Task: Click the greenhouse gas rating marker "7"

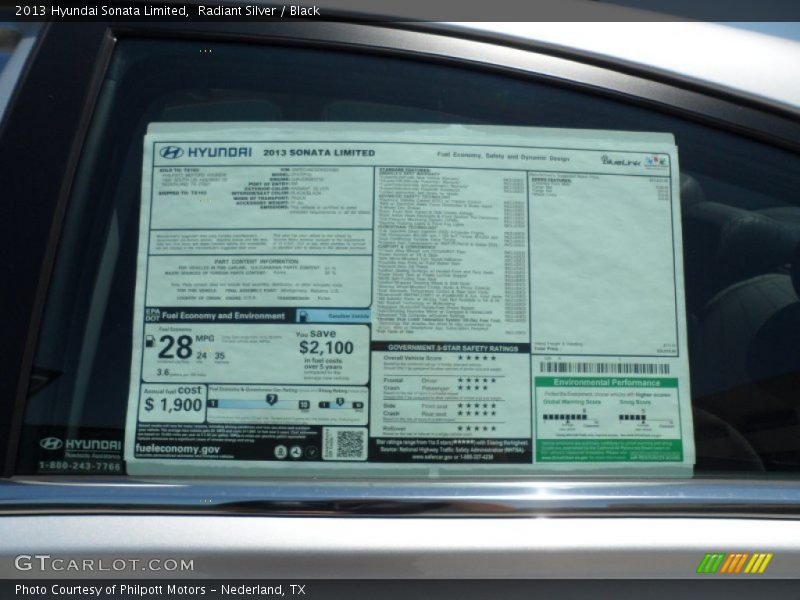Action: click(x=272, y=399)
